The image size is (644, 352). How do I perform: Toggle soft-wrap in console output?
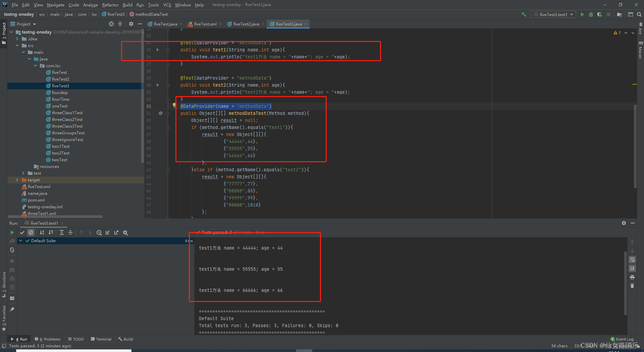click(x=632, y=260)
